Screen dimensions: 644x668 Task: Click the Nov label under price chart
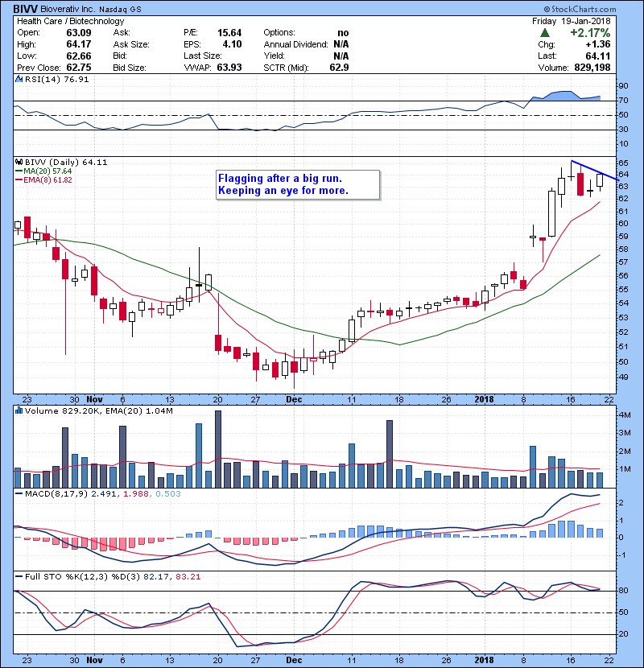94,400
